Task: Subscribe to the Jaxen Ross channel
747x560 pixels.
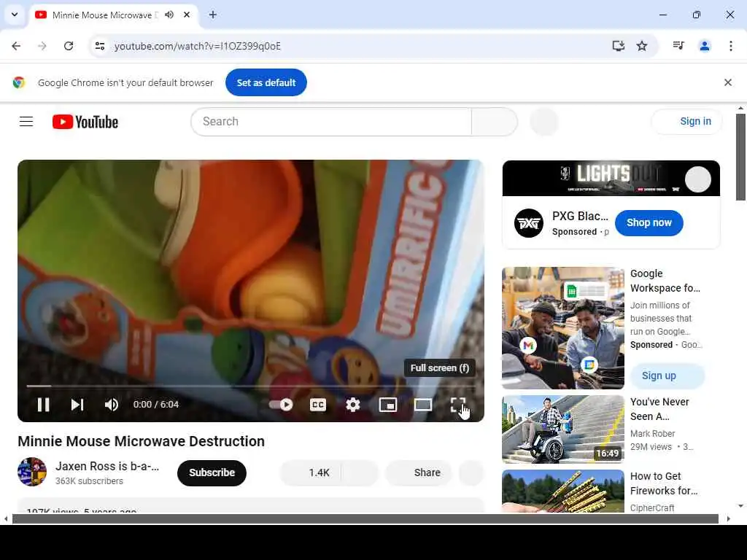Action: (212, 472)
